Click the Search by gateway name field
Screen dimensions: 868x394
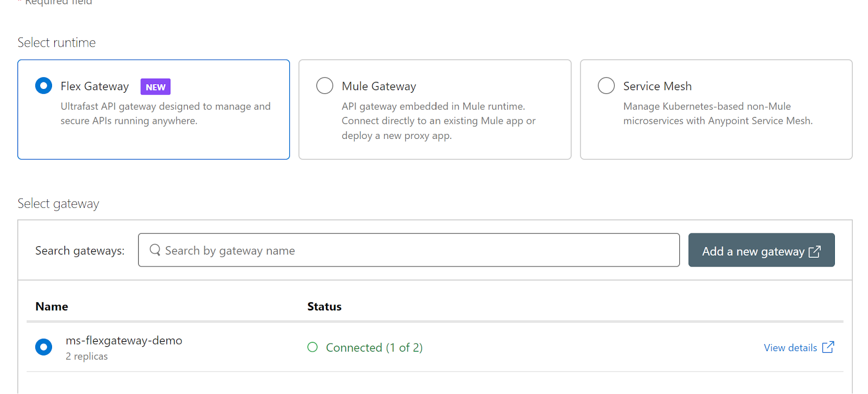click(x=409, y=250)
